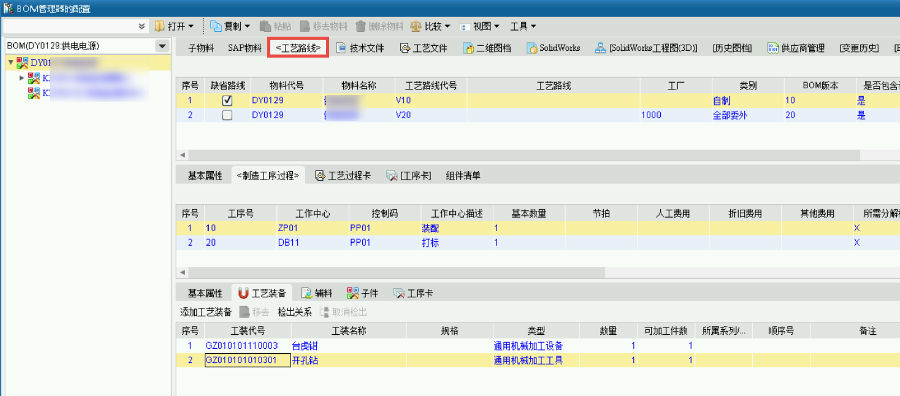The height and width of the screenshot is (396, 900).
Task: Collapse the DY01 root tree node
Action: tap(11, 62)
